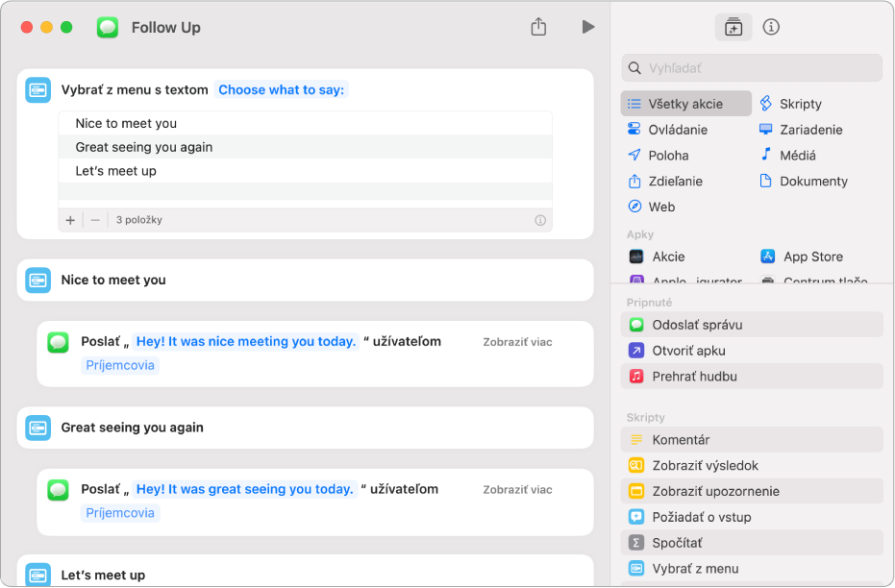Click the Choose what to say prompt
The width and height of the screenshot is (895, 588).
[x=281, y=89]
